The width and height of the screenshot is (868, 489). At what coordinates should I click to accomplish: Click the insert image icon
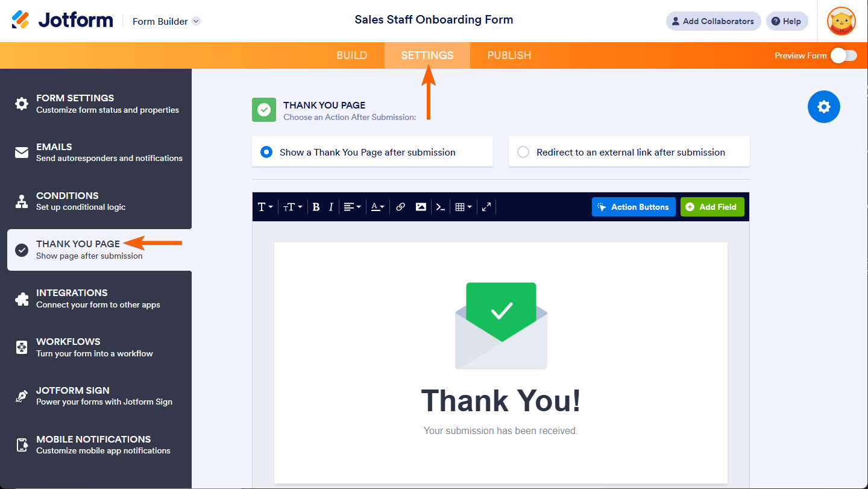(421, 207)
